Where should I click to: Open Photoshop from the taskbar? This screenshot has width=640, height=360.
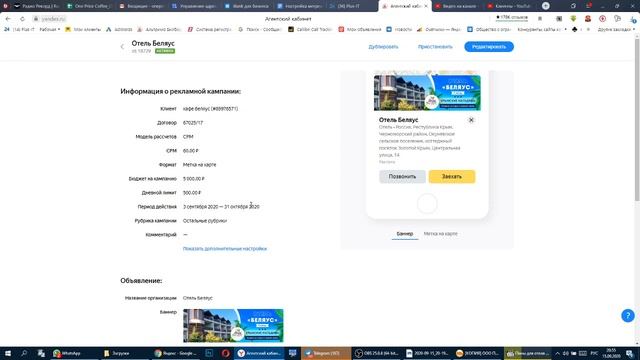coord(209,353)
